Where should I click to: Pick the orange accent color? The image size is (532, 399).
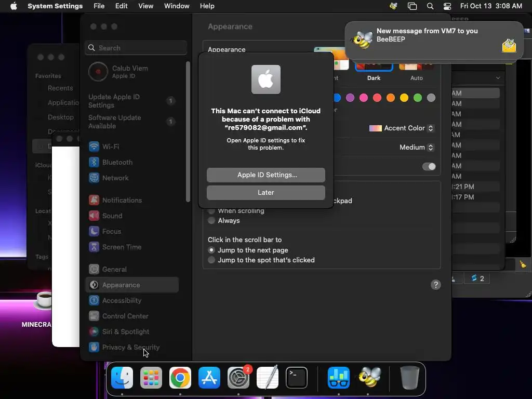[x=391, y=98]
